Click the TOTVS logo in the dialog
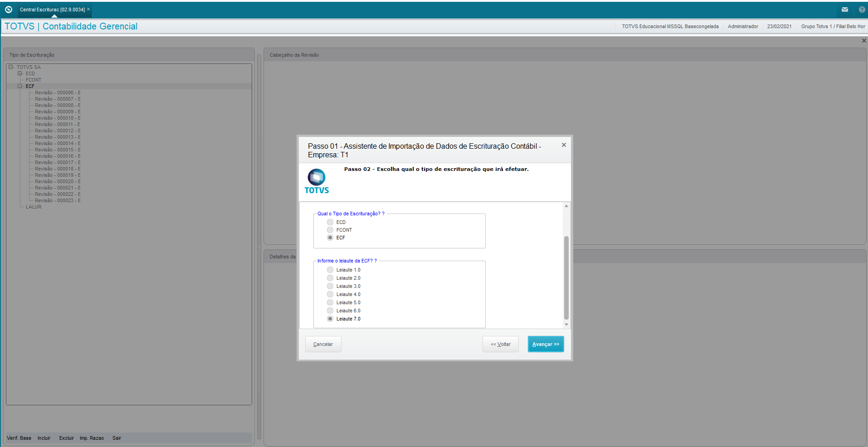Viewport: 868px width, 447px height. (x=317, y=181)
